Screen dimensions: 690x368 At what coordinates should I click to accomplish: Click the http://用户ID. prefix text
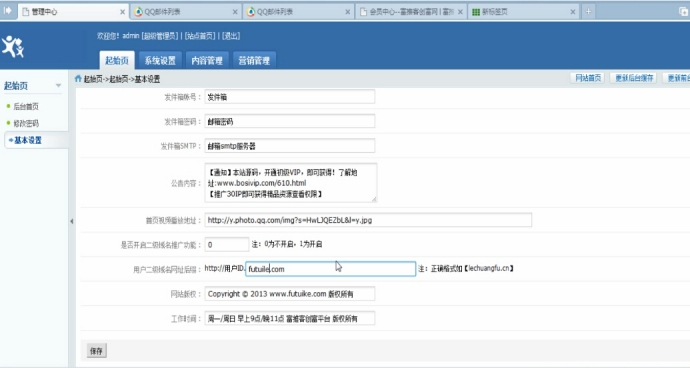pyautogui.click(x=224, y=268)
